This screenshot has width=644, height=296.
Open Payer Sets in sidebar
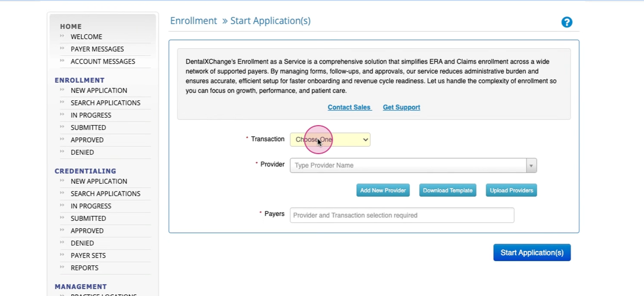88,256
